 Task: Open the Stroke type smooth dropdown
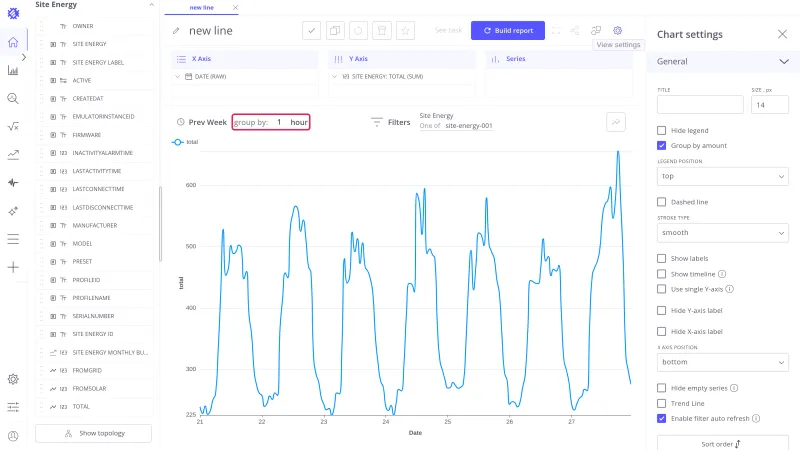pyautogui.click(x=722, y=233)
